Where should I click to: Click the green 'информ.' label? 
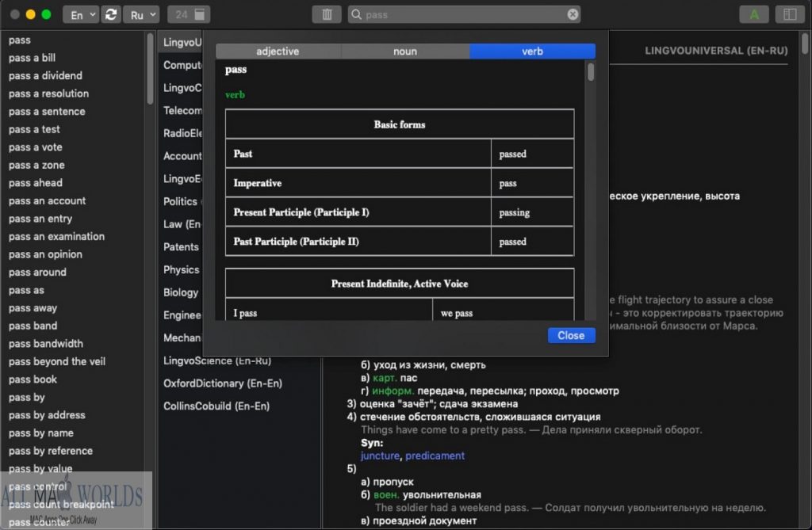[393, 391]
